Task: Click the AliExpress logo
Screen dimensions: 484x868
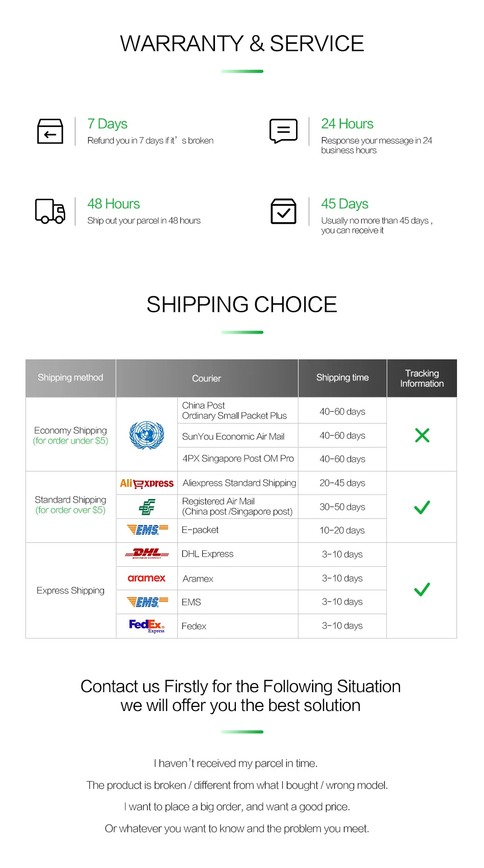Action: click(x=147, y=483)
